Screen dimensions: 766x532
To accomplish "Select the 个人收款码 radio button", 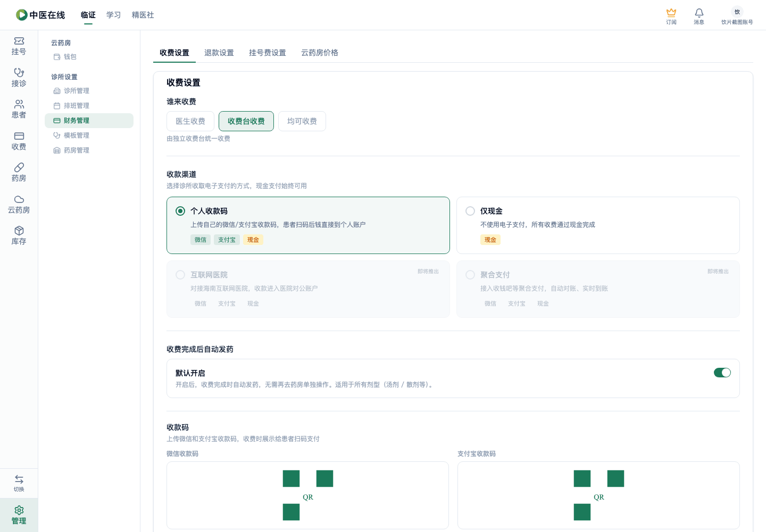I will point(180,211).
